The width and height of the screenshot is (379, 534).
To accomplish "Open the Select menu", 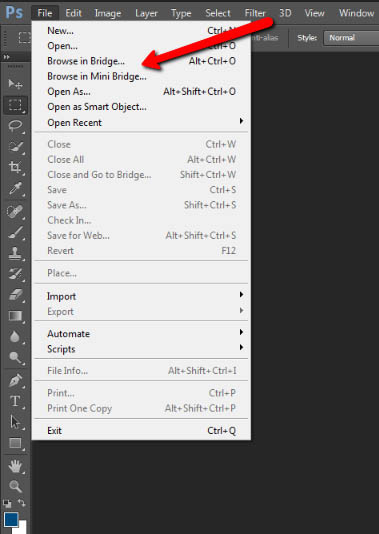I will click(x=218, y=13).
